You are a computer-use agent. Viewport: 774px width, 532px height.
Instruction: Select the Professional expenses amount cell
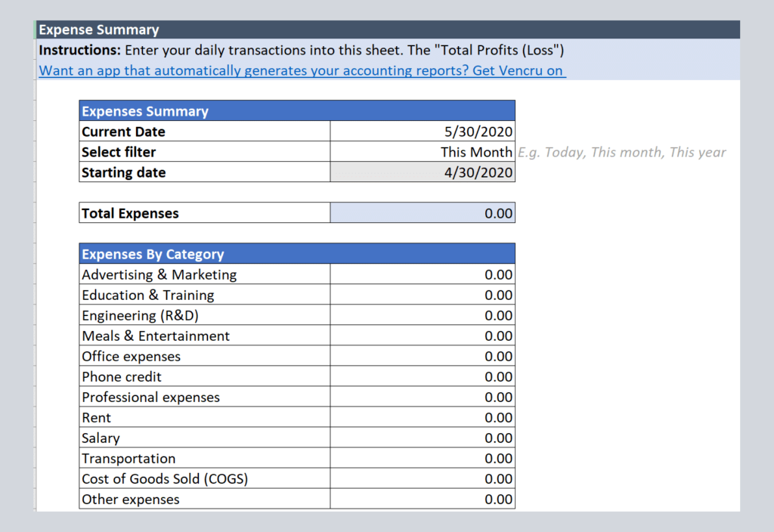click(423, 397)
